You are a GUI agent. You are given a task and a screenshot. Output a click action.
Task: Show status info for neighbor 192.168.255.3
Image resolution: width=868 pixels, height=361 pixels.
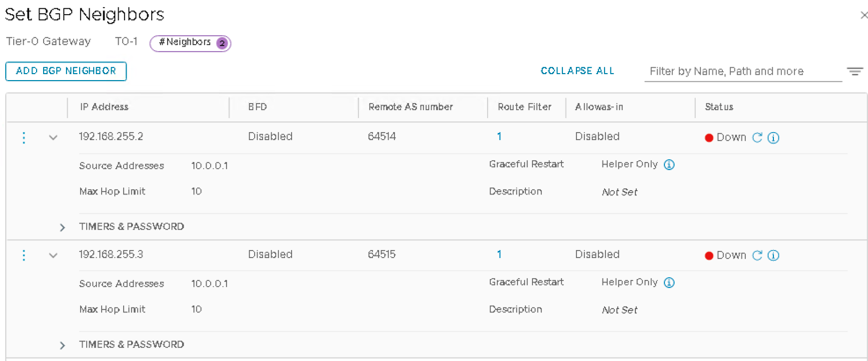(774, 255)
